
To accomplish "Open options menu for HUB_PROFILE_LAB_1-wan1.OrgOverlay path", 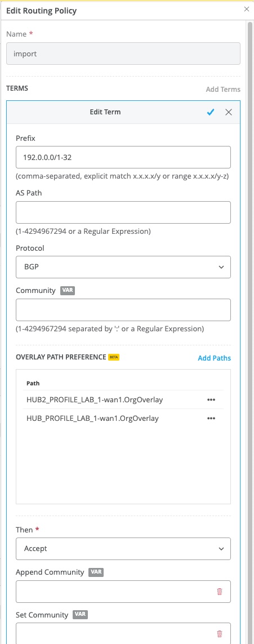I will [211, 419].
